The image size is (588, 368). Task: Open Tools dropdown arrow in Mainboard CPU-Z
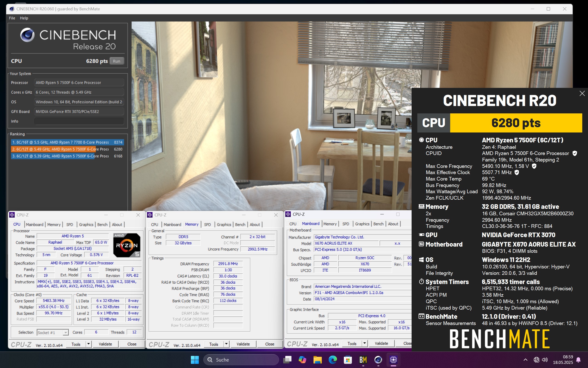click(365, 343)
